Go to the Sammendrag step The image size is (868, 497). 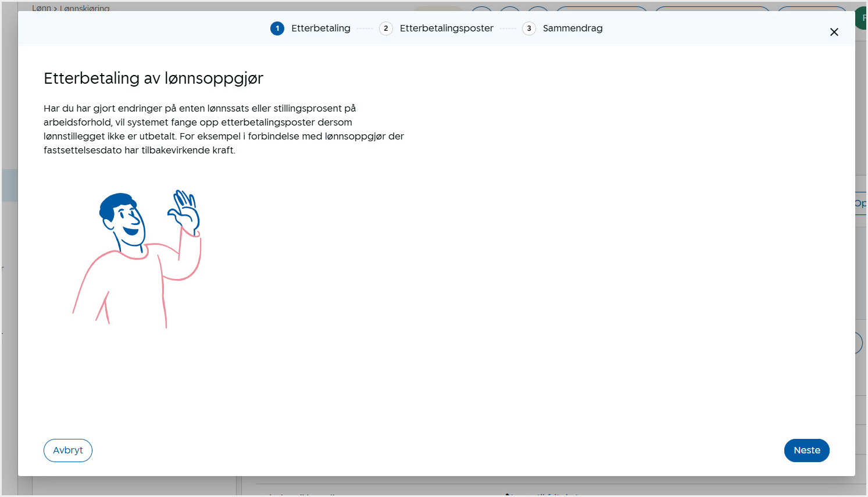(x=572, y=28)
